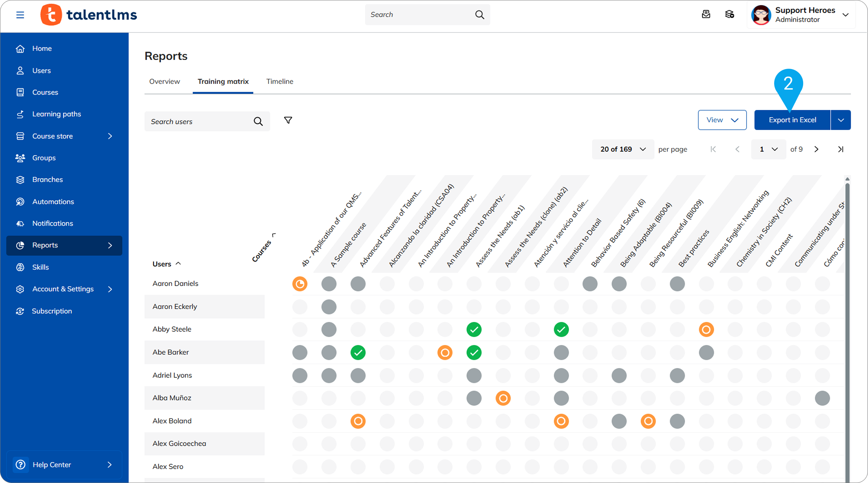Go to the last page arrow
Image resolution: width=868 pixels, height=483 pixels.
click(840, 149)
